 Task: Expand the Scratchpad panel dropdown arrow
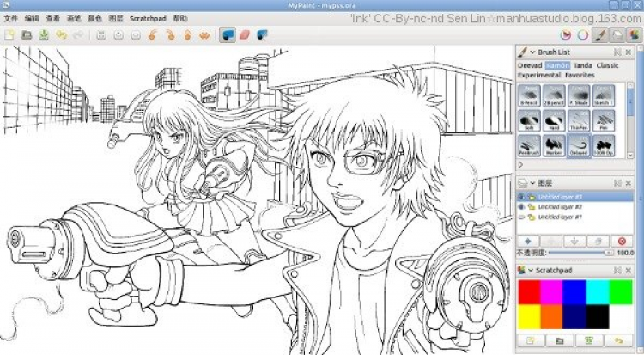tap(532, 270)
